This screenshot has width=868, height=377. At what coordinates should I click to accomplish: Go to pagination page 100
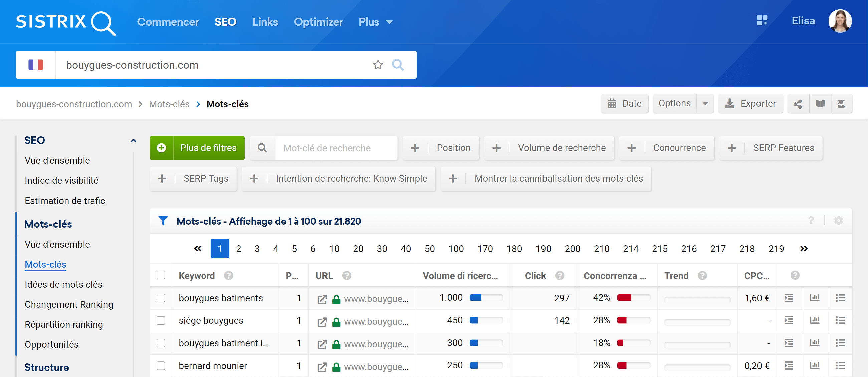[456, 249]
